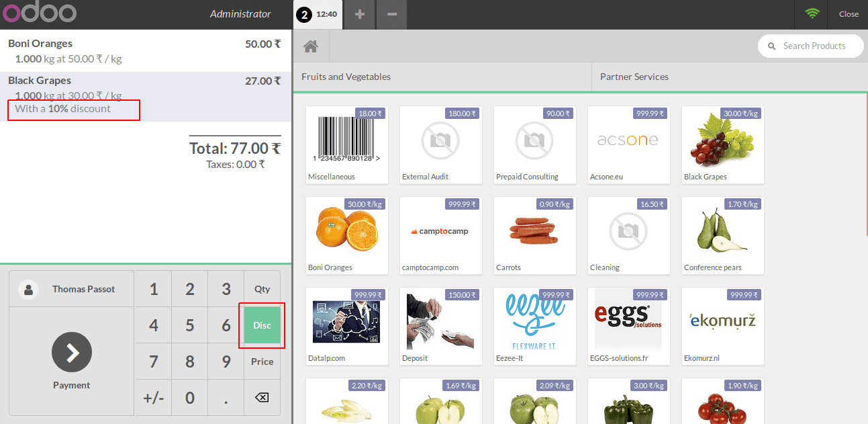The height and width of the screenshot is (424, 868).
Task: Click numpad key 1
Action: [154, 289]
